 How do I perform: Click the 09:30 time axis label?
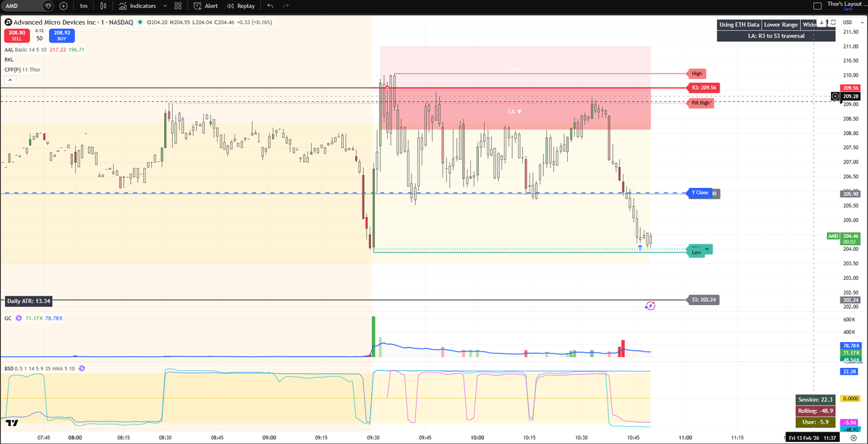374,437
